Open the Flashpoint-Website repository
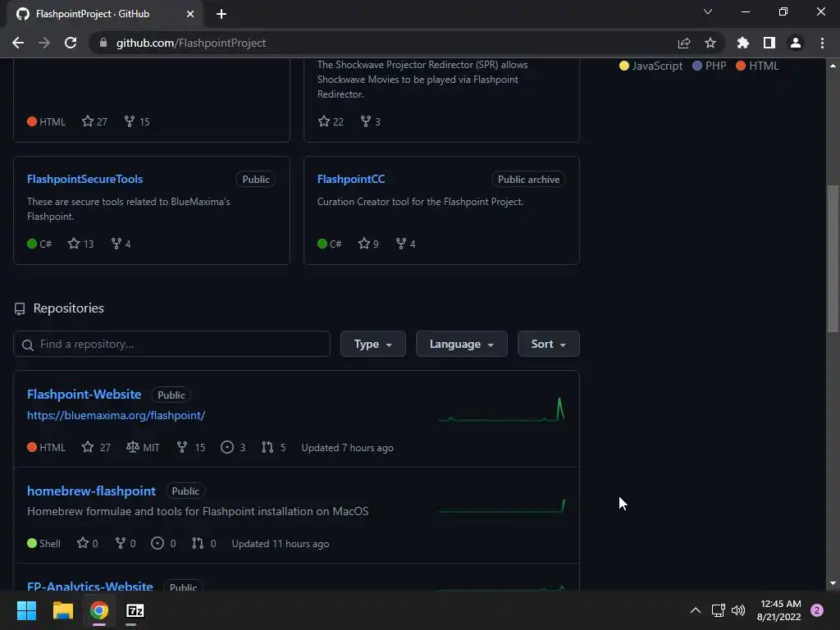Viewport: 840px width, 630px height. pyautogui.click(x=84, y=395)
